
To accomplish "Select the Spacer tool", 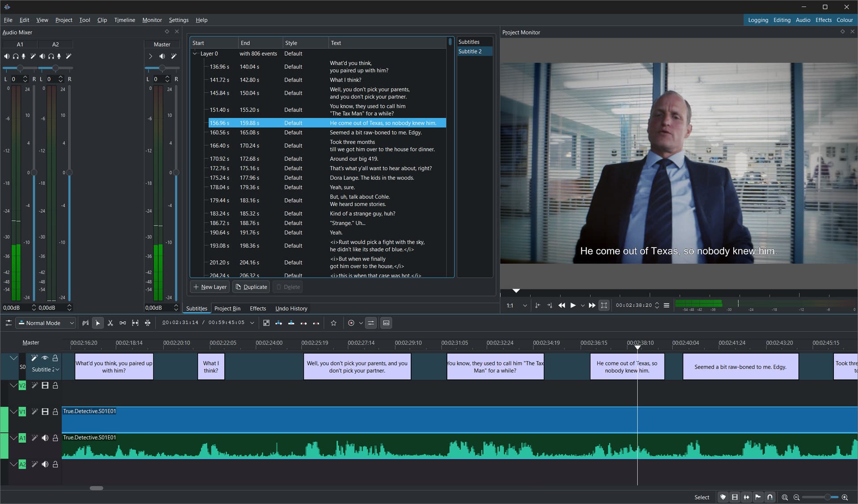I will (122, 323).
